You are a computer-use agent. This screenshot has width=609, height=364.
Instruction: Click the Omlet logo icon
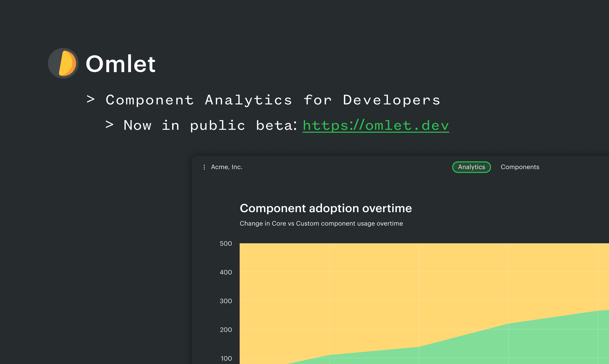coord(63,63)
